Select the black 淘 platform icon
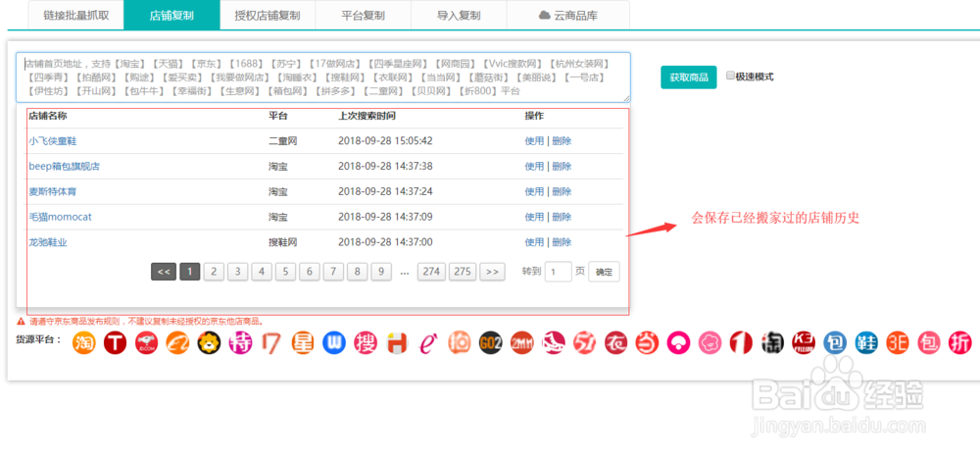 pyautogui.click(x=772, y=342)
